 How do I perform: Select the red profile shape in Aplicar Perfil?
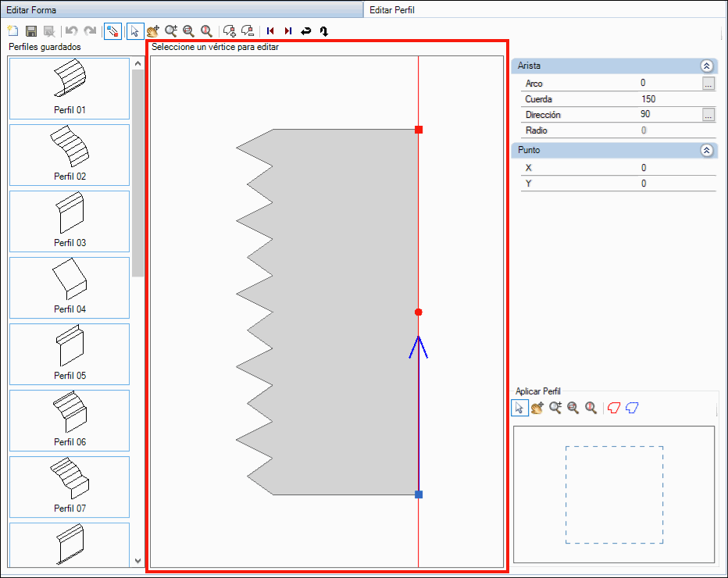point(614,408)
